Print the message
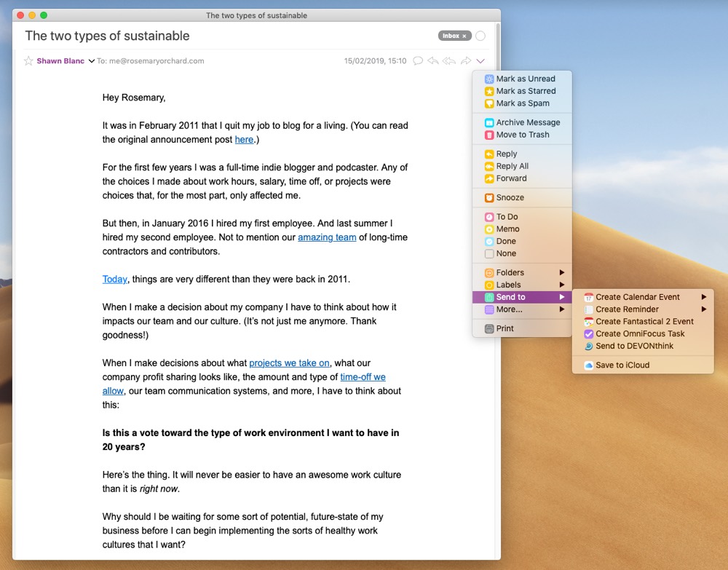 coord(522,328)
